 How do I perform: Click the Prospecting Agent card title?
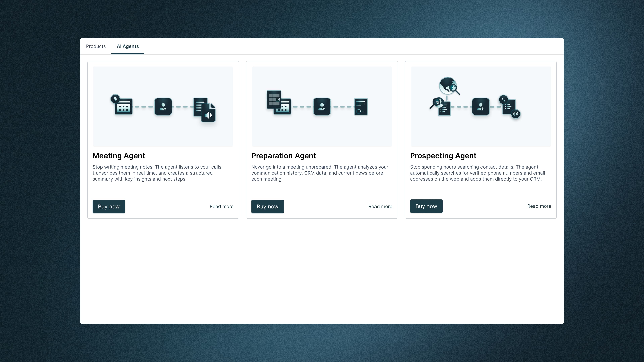click(x=443, y=156)
